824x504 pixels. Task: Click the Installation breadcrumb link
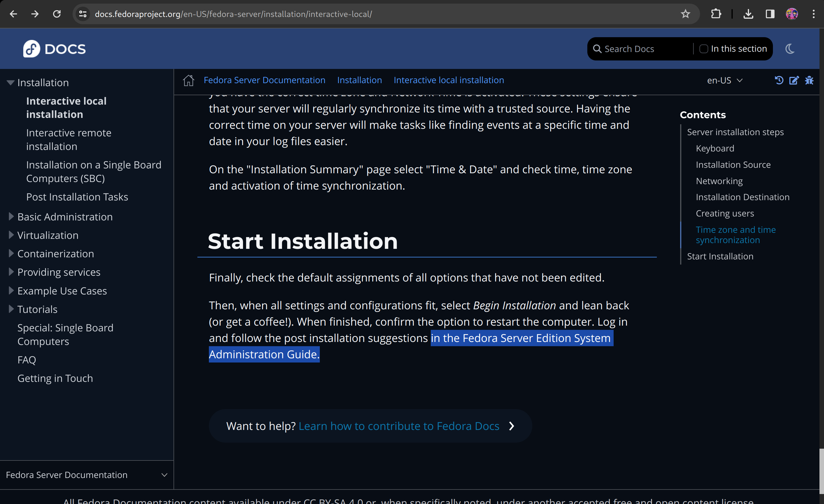(359, 80)
